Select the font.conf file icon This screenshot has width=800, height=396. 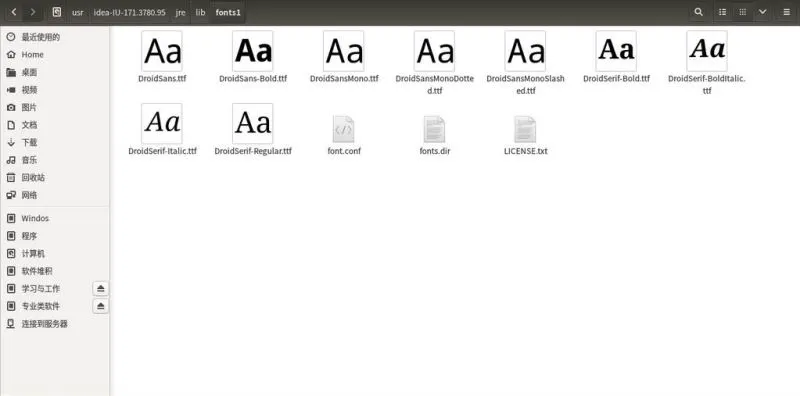[344, 129]
